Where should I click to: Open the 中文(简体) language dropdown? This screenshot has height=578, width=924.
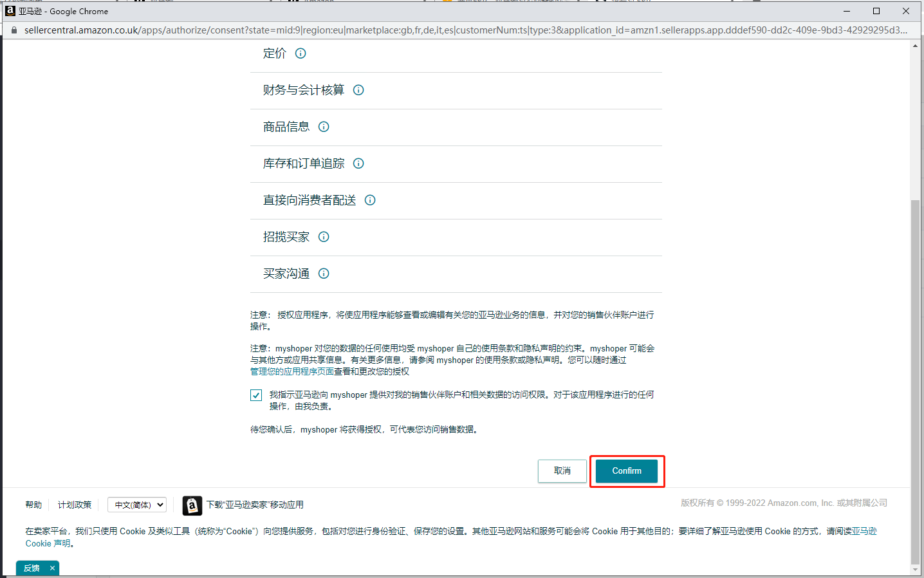pyautogui.click(x=137, y=505)
